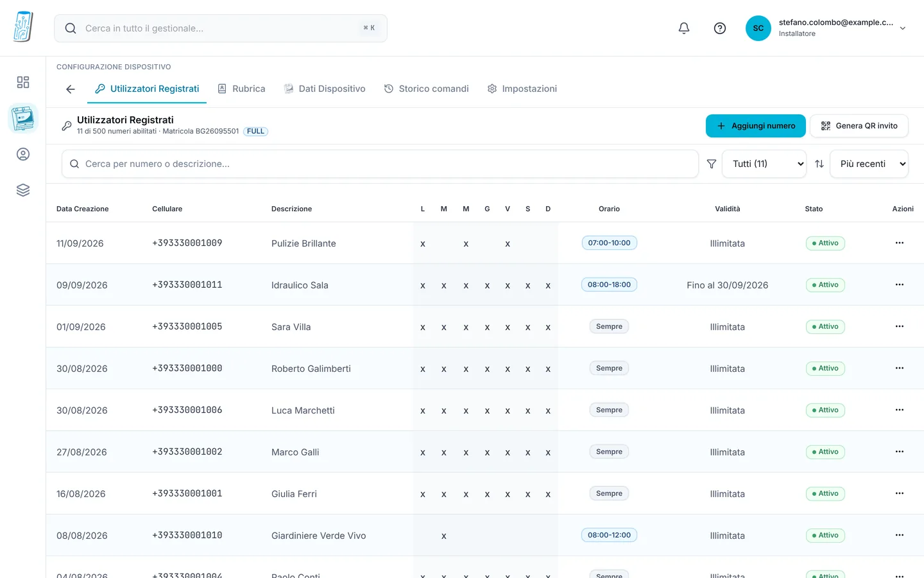924x578 pixels.
Task: Open actions menu for Giardiniere Verde Vivo
Action: 900,535
